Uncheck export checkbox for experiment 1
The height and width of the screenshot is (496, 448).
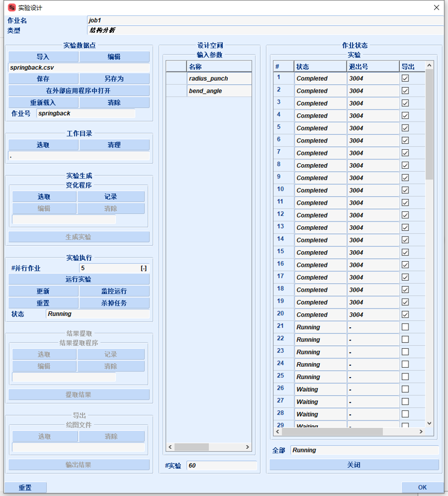click(x=405, y=78)
